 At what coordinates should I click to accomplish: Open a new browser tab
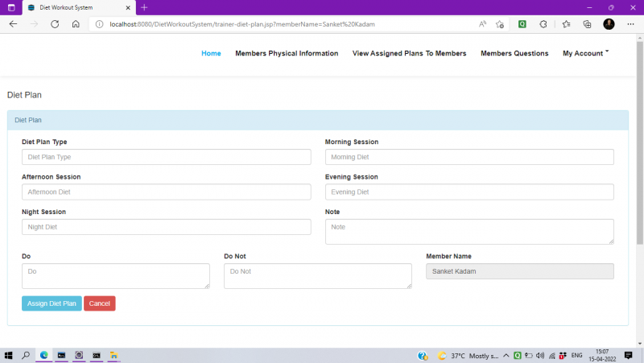[144, 7]
